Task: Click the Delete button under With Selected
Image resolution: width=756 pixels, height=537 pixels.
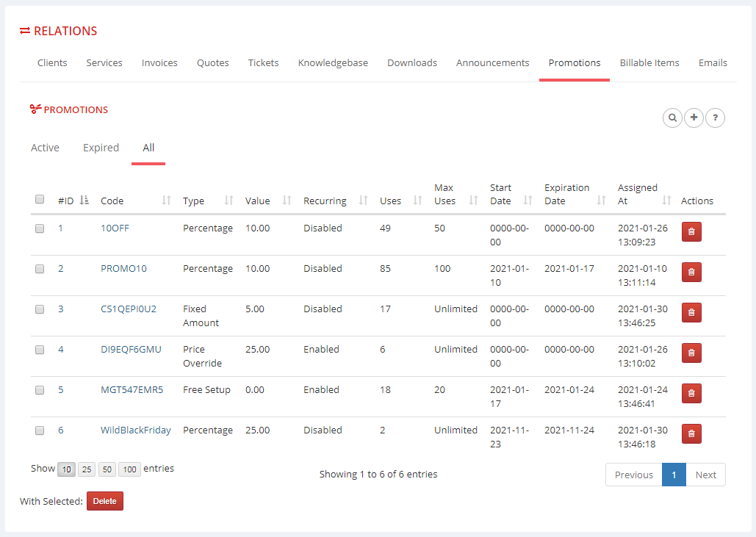Action: coord(104,501)
